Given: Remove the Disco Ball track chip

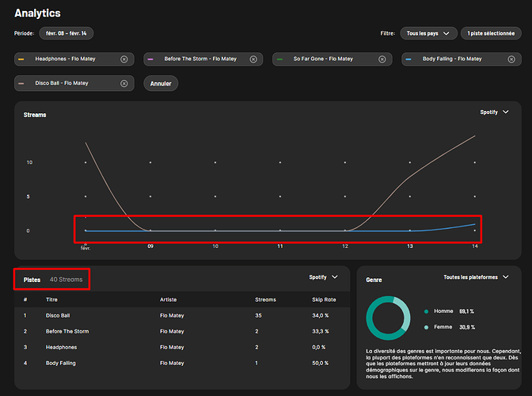Looking at the screenshot, I should pyautogui.click(x=123, y=83).
